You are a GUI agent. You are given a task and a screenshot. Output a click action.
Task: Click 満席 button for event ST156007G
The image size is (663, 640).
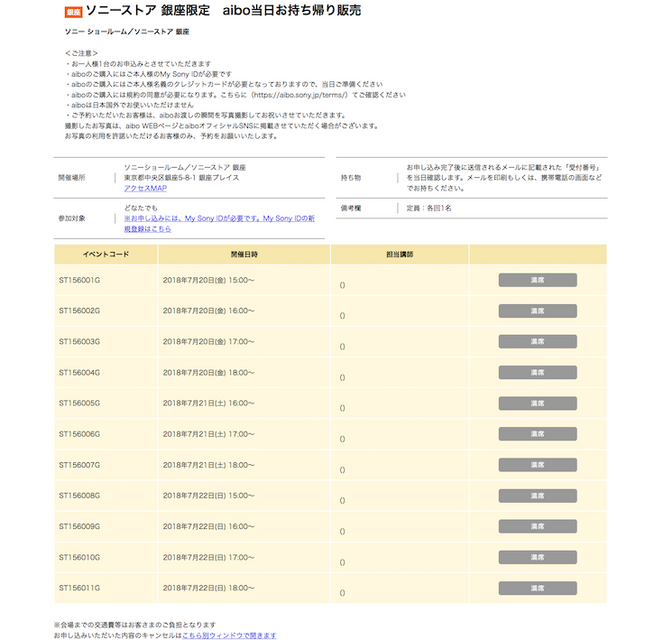click(537, 465)
